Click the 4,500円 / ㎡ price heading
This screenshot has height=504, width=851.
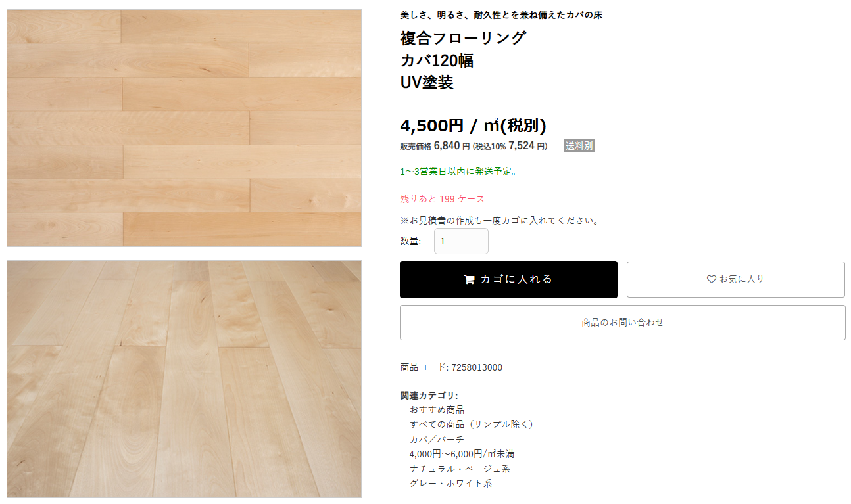point(473,126)
